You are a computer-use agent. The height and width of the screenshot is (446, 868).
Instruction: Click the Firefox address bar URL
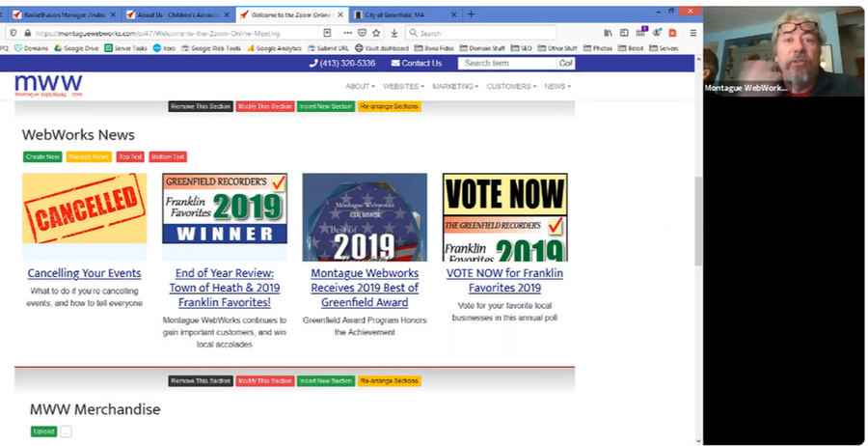click(x=158, y=33)
